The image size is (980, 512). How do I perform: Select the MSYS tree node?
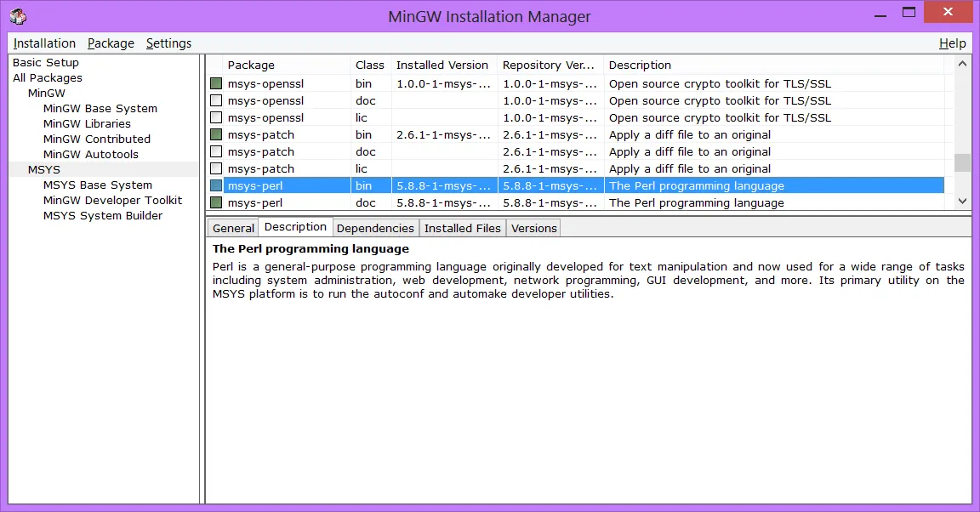(43, 169)
